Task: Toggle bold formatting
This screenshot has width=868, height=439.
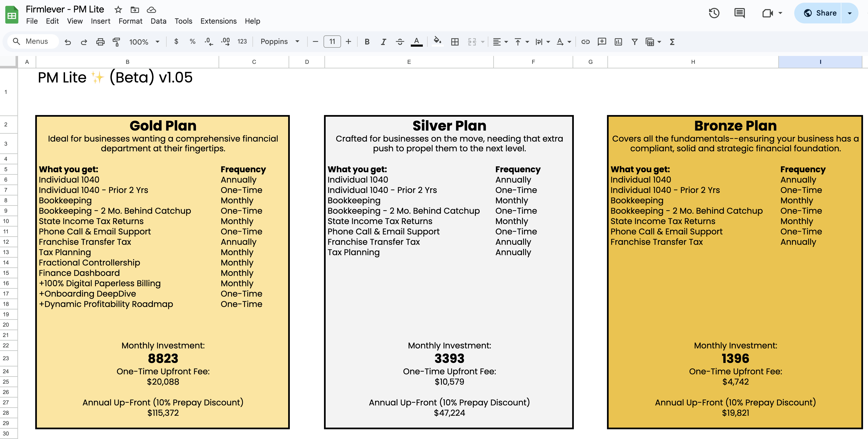Action: pos(367,42)
